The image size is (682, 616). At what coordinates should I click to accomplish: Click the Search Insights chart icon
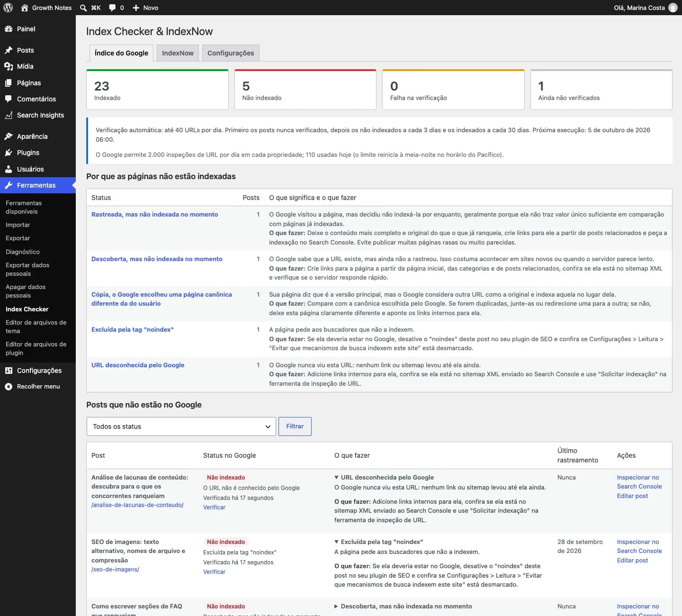click(x=9, y=115)
